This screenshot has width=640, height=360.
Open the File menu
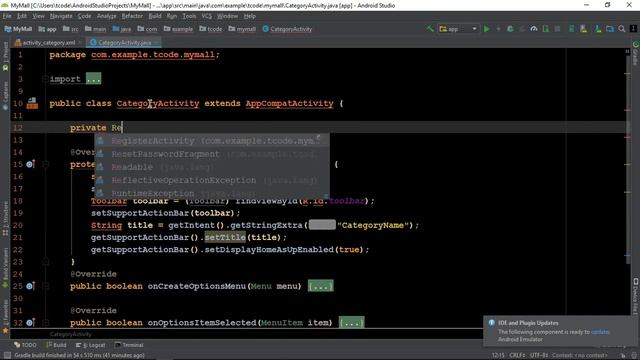[7, 16]
